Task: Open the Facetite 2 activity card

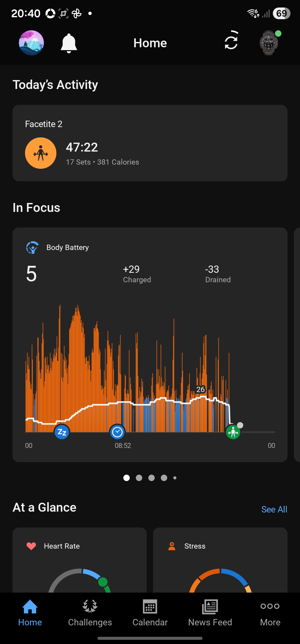Action: (x=150, y=143)
